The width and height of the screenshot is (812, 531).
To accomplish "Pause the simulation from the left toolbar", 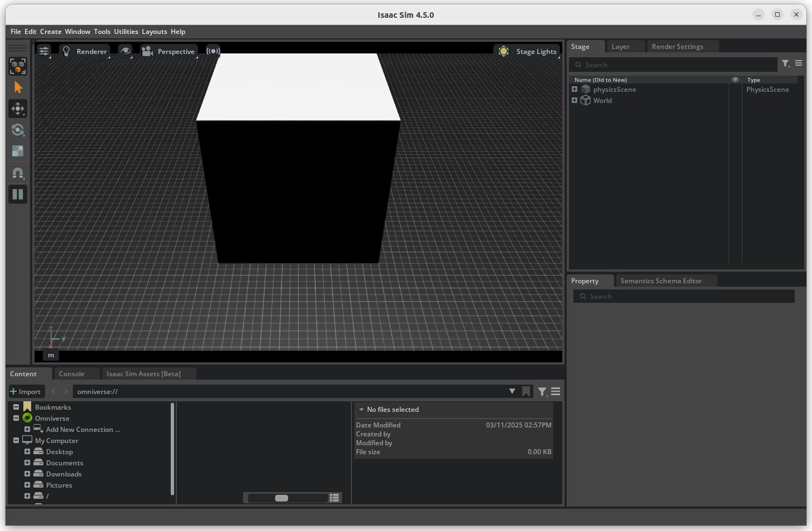I will point(18,194).
